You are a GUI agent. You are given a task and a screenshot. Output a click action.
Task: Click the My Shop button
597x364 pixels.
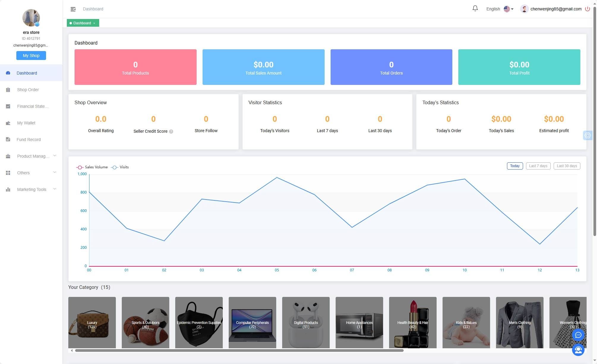31,56
